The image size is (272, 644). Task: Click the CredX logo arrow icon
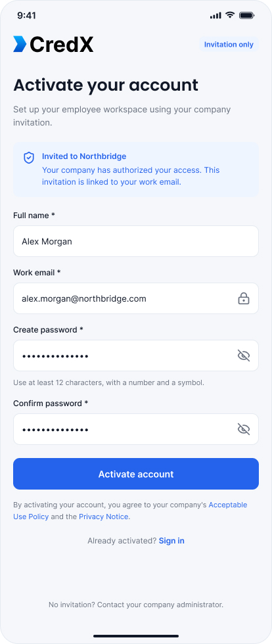pos(20,44)
